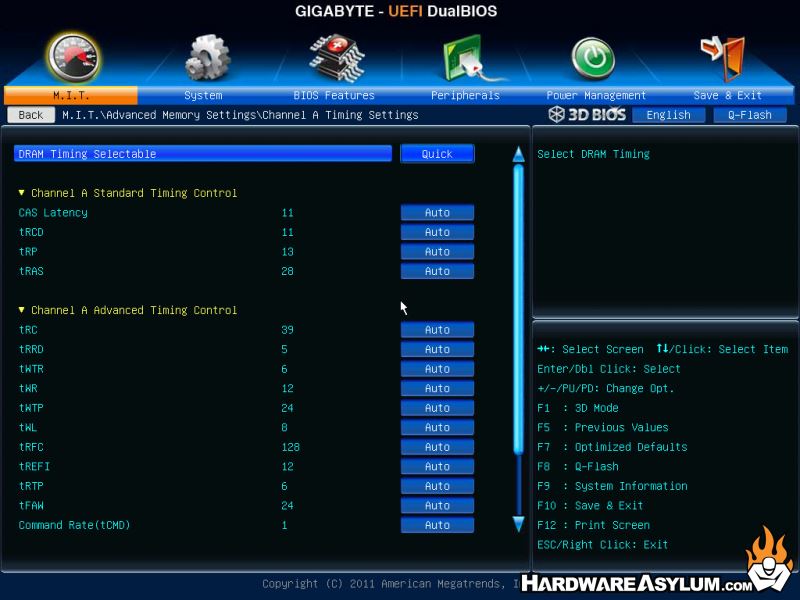Select the DRAM Timing Selectable row

pos(203,154)
